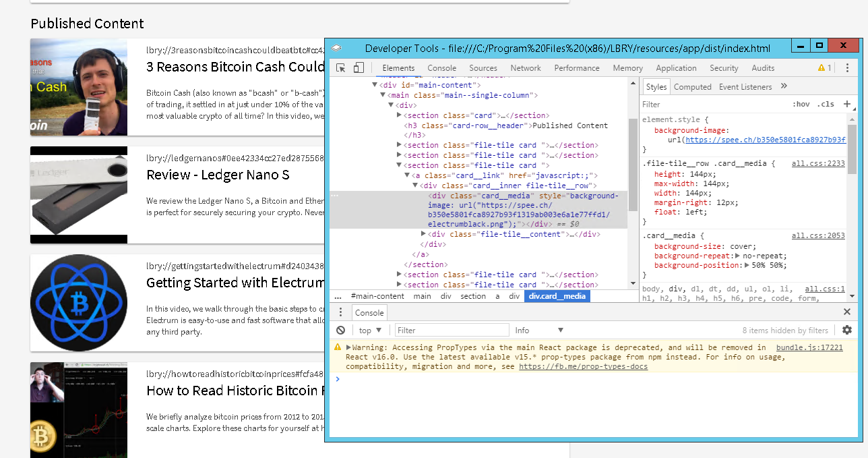This screenshot has width=868, height=458.
Task: Switch to Computed styles tab
Action: pos(693,87)
